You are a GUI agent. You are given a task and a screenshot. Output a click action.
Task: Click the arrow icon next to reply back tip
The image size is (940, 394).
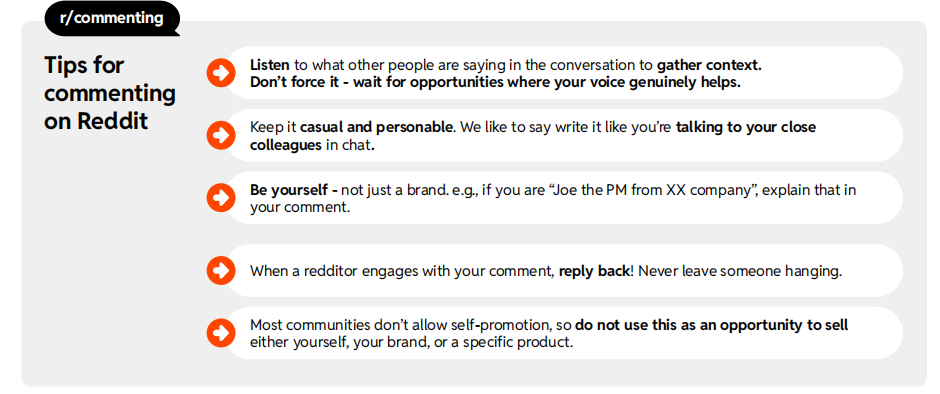pos(221,270)
